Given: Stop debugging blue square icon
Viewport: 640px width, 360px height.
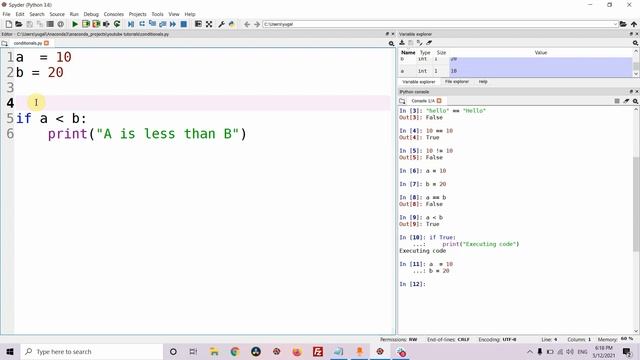Looking at the screenshot, I should click(184, 24).
